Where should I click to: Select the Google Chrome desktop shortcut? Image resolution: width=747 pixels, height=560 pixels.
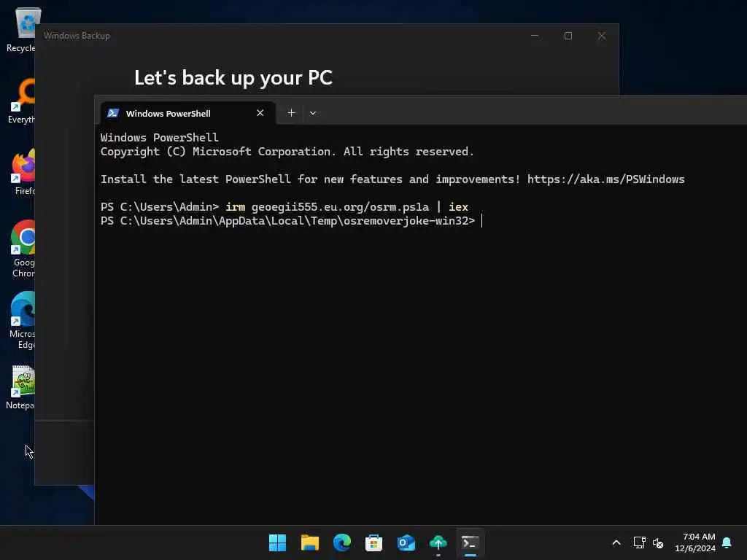click(23, 249)
